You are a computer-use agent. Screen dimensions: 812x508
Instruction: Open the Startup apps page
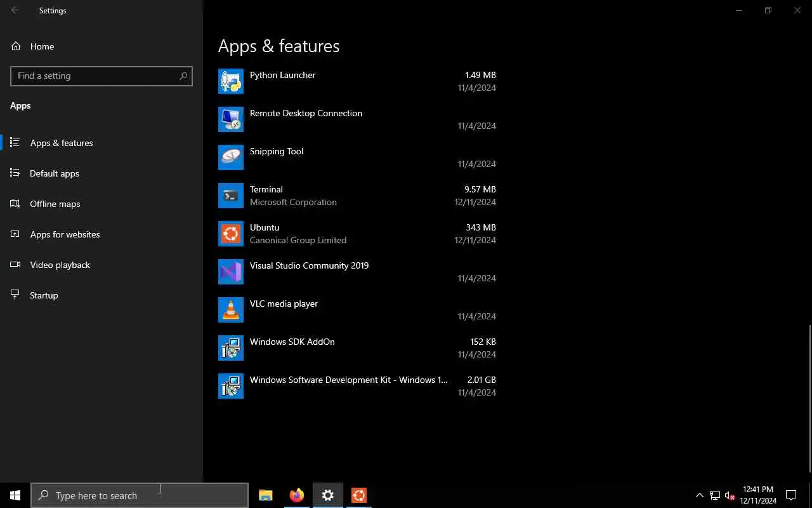tap(101, 295)
